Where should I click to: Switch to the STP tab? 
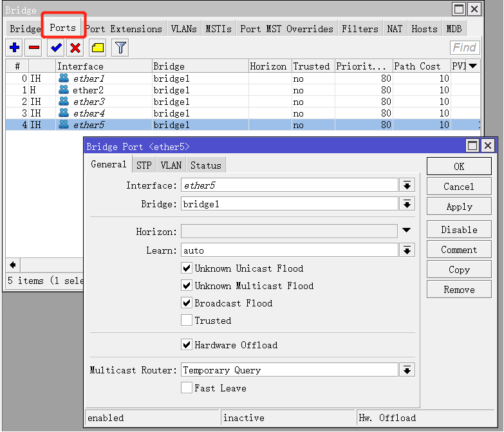coord(144,165)
